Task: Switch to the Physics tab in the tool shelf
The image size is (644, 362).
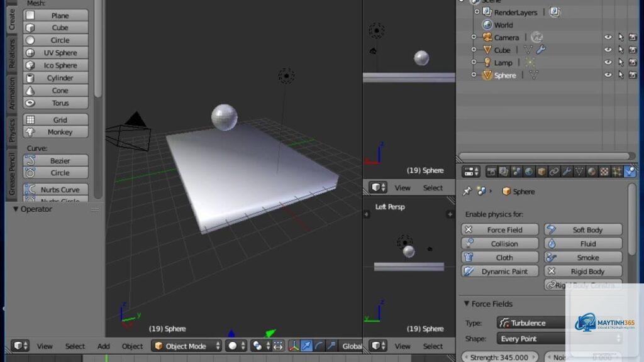Action: (11, 130)
